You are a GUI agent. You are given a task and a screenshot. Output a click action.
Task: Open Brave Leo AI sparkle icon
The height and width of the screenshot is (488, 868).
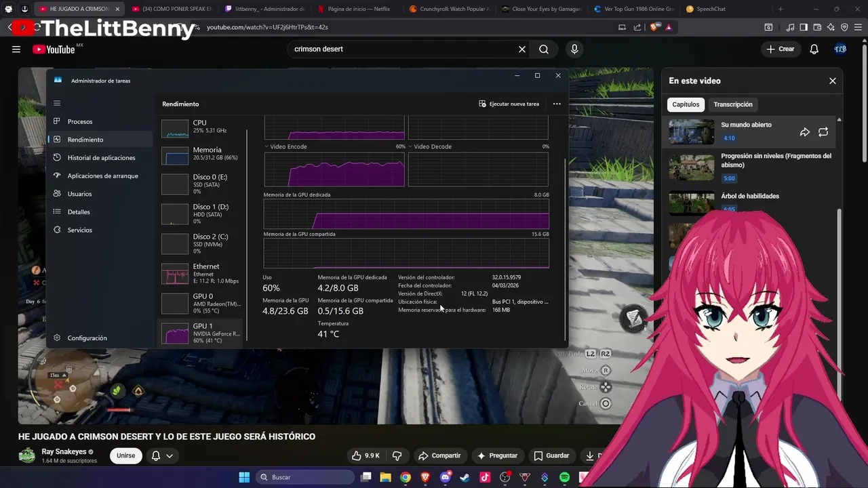831,27
